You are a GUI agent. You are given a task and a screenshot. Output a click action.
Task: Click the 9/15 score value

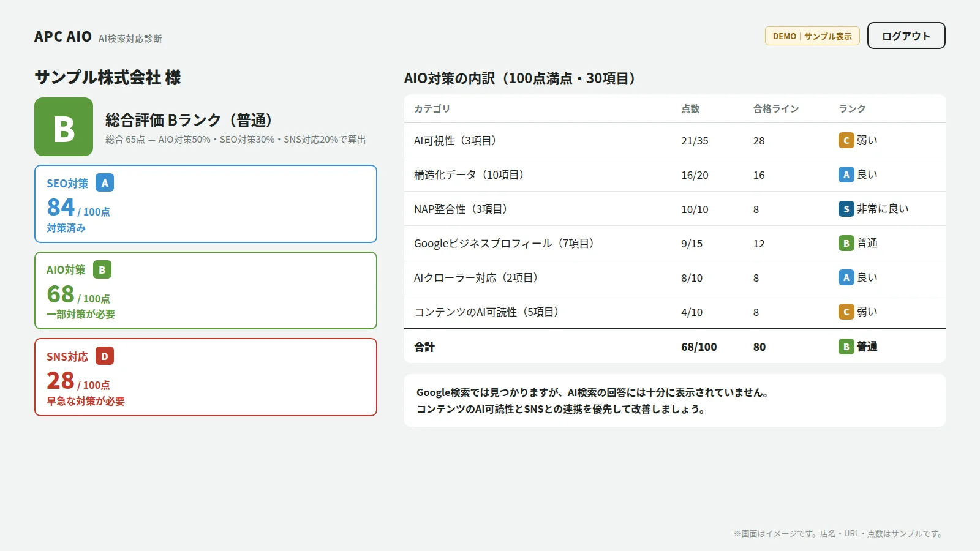tap(692, 244)
